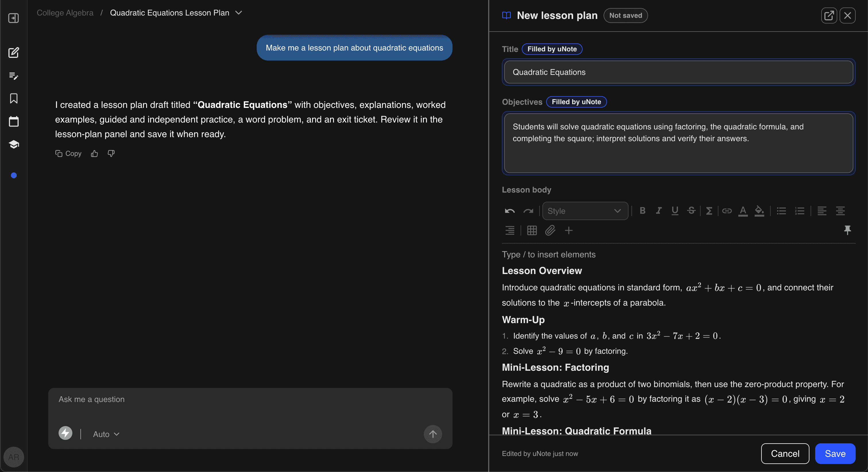Center align the text
This screenshot has width=868, height=472.
point(840,211)
